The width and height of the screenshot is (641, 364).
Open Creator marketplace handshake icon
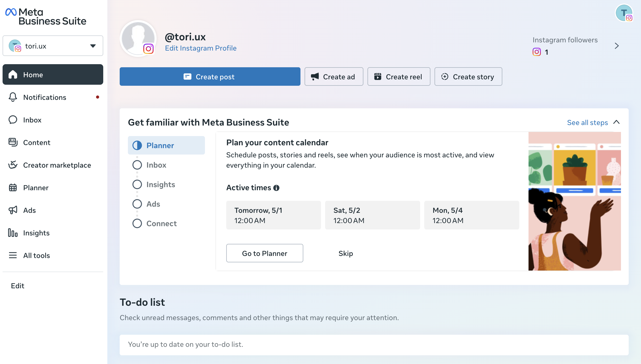(x=13, y=165)
